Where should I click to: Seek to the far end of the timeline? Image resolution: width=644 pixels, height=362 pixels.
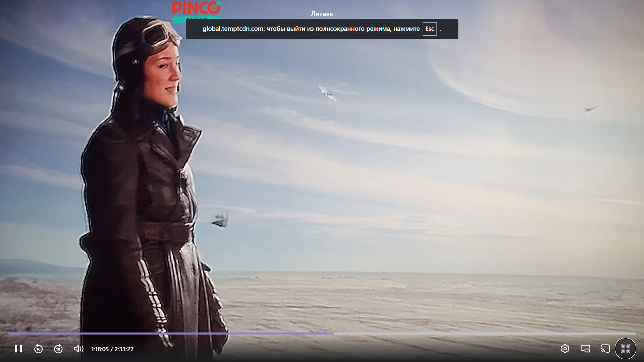coord(635,334)
